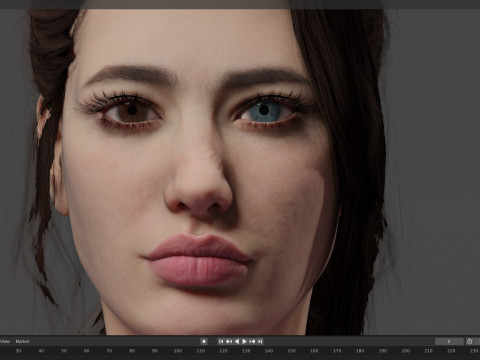Click frame 100 on the timeline ruler
The width and height of the screenshot is (480, 360).
tap(178, 351)
